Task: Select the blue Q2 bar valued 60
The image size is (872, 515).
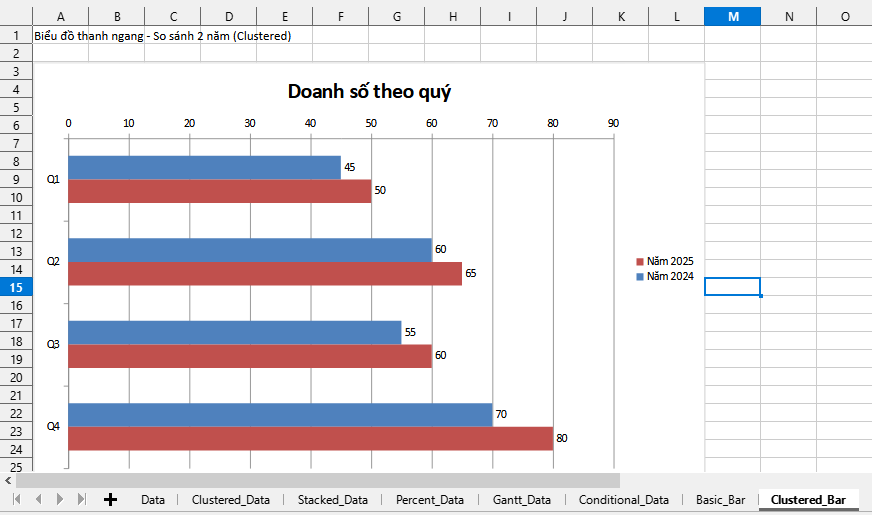Action: point(250,250)
